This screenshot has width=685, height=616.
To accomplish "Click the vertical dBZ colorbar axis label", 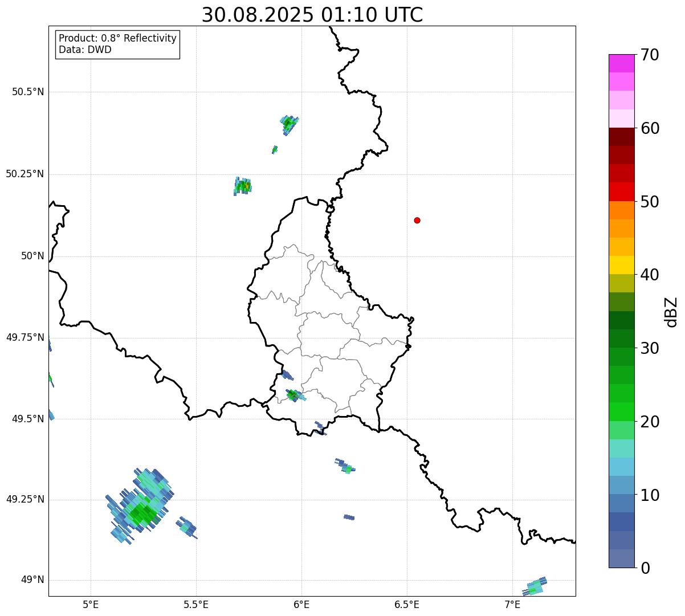I will 671,312.
